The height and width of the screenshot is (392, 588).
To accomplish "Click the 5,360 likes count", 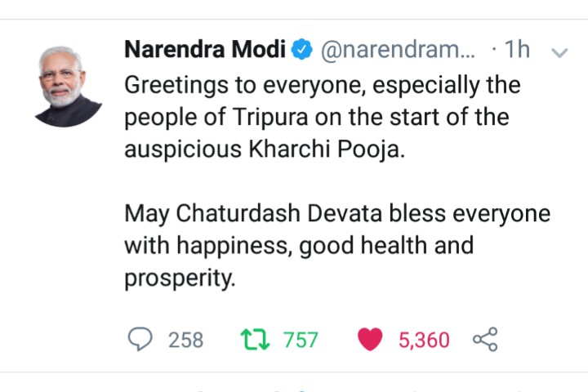I will 424,340.
